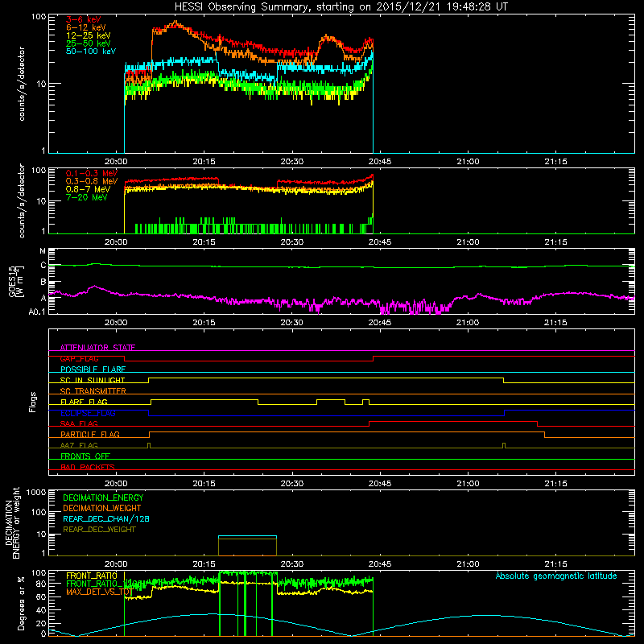Viewport: 644px width, 644px height.
Task: Click the A0.1 tick label on GOES plot
Action: [x=37, y=312]
